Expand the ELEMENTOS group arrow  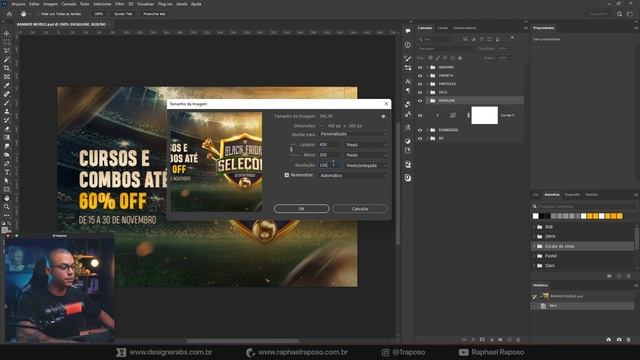(427, 130)
